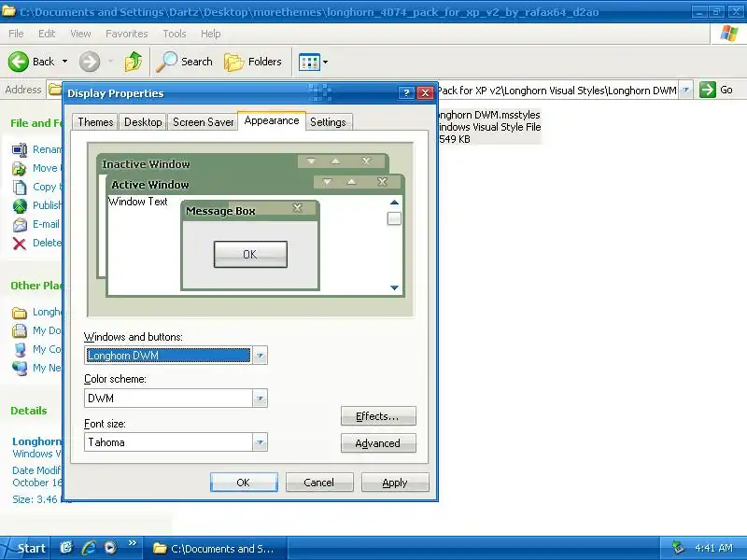747x560 pixels.
Task: Click the taskbar C:\Documents and S... button
Action: 218,549
